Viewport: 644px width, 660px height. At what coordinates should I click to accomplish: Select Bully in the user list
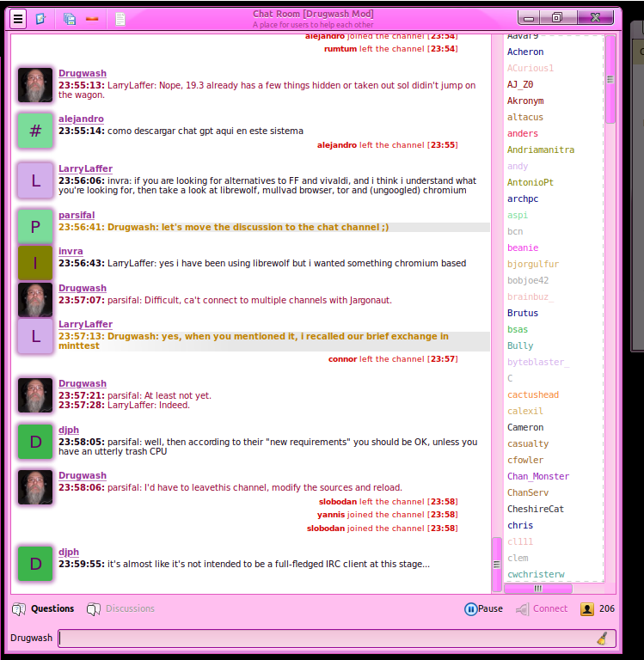click(520, 346)
